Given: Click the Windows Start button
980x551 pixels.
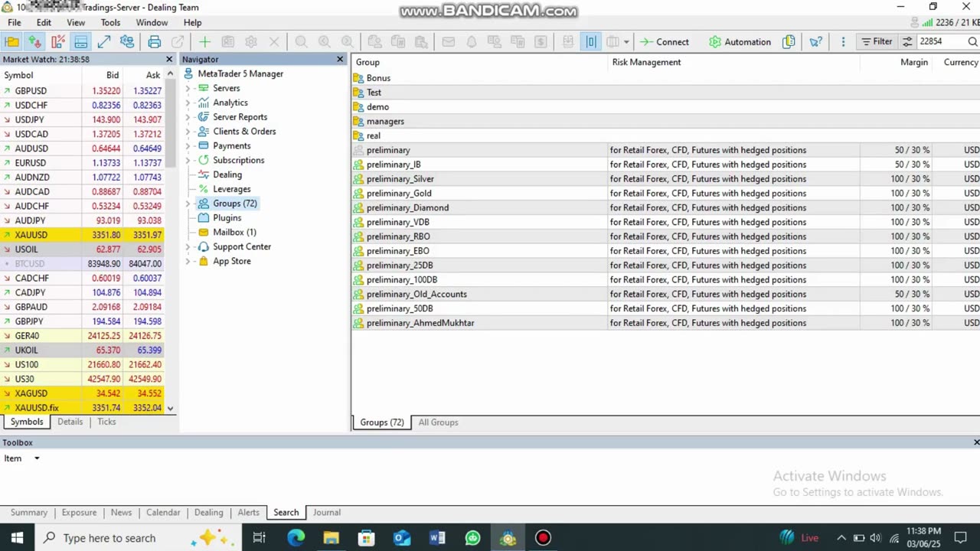Looking at the screenshot, I should pyautogui.click(x=17, y=538).
